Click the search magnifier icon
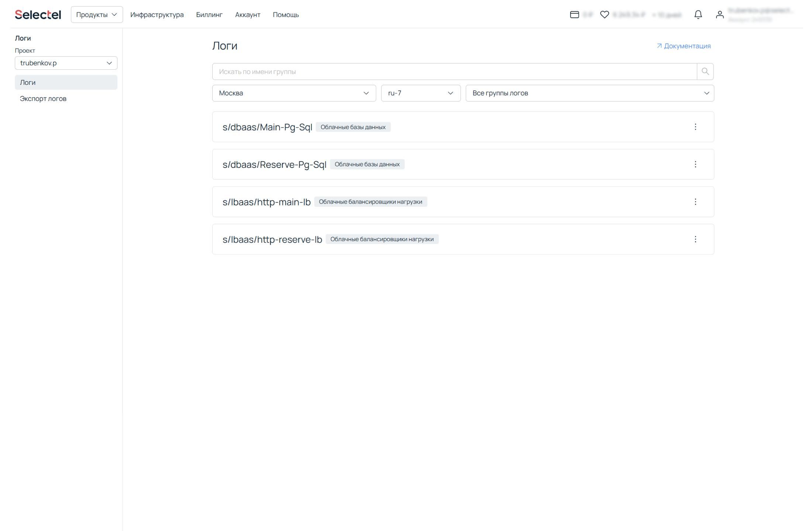 705,72
